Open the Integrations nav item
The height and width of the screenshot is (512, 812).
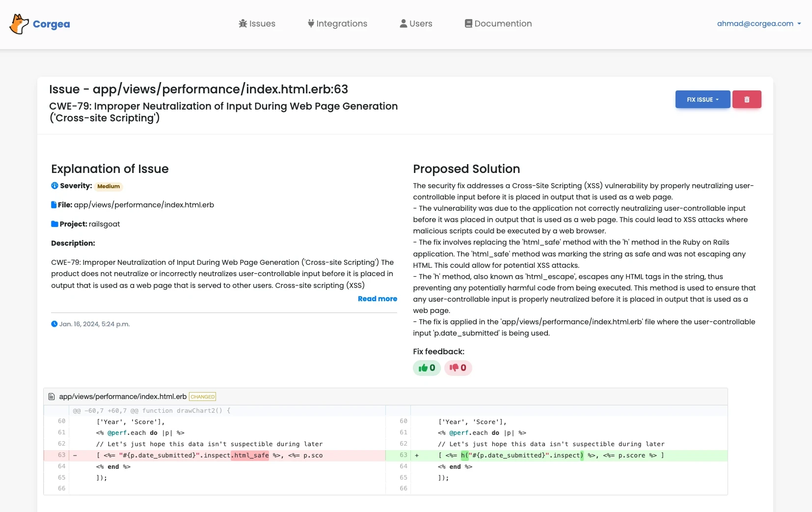point(337,24)
